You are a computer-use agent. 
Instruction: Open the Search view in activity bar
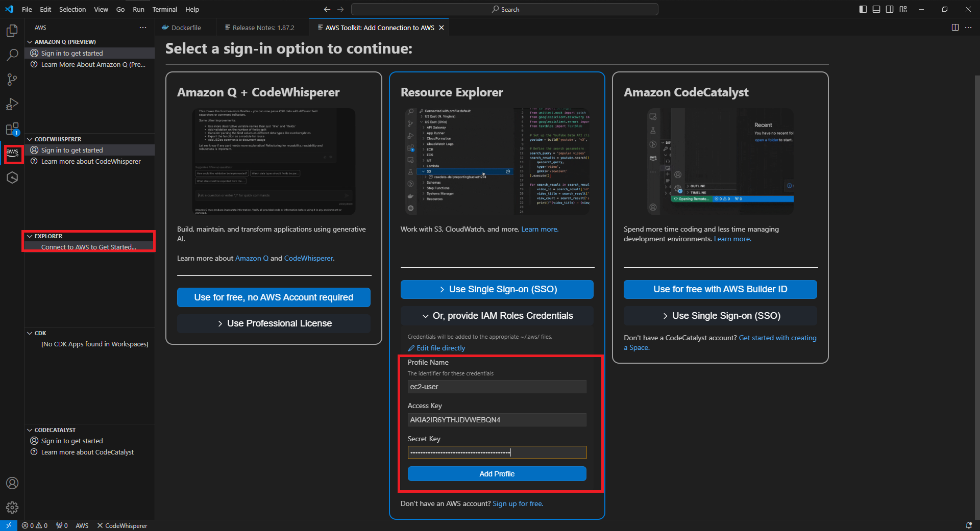point(12,55)
